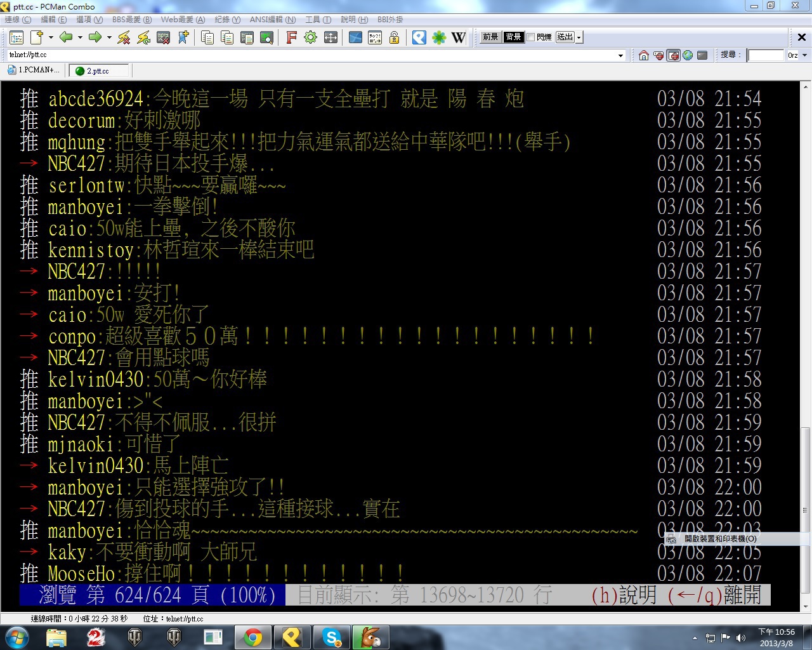The height and width of the screenshot is (650, 812).
Task: Open Skype from the taskbar
Action: coord(332,637)
